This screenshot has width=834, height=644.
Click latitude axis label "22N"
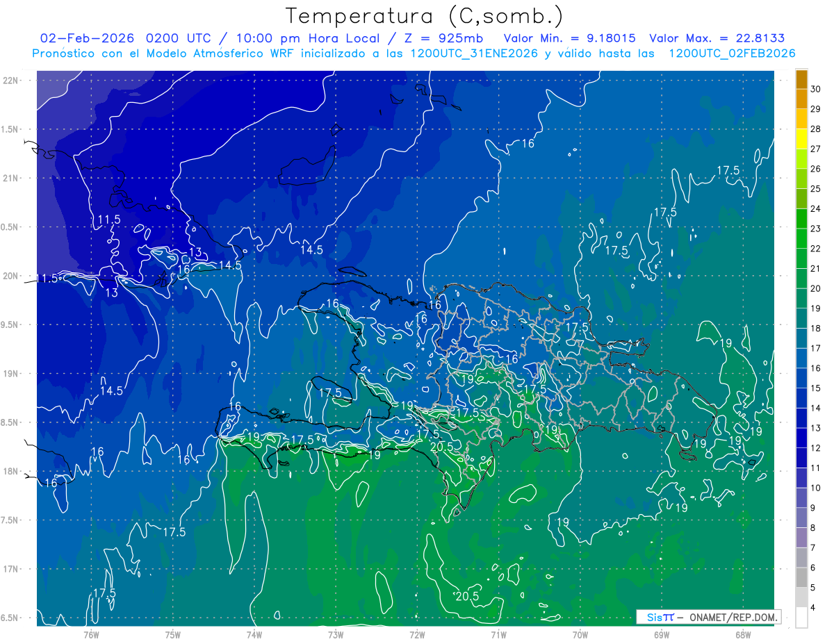click(10, 81)
